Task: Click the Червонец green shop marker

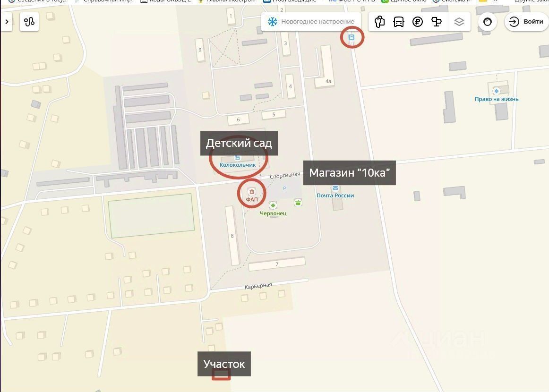Action: coord(273,205)
